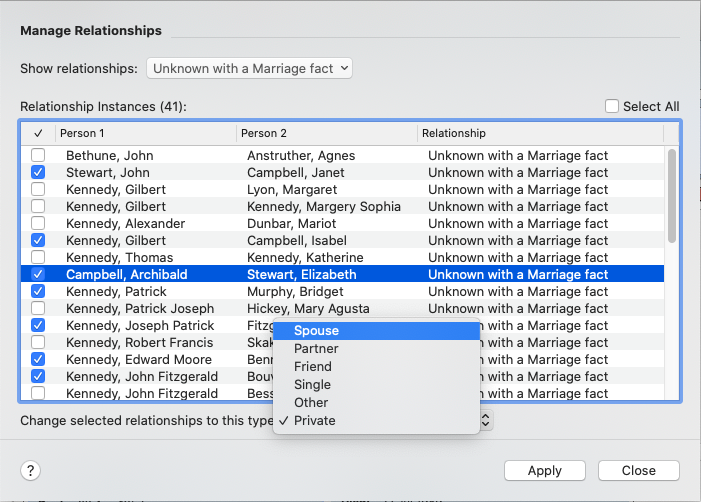The width and height of the screenshot is (701, 502).
Task: Uncheck the Stewart, John row checkbox
Action: tap(38, 172)
